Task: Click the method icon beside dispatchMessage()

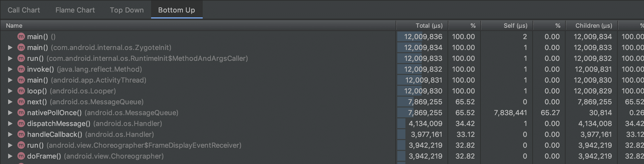Action: [x=21, y=124]
